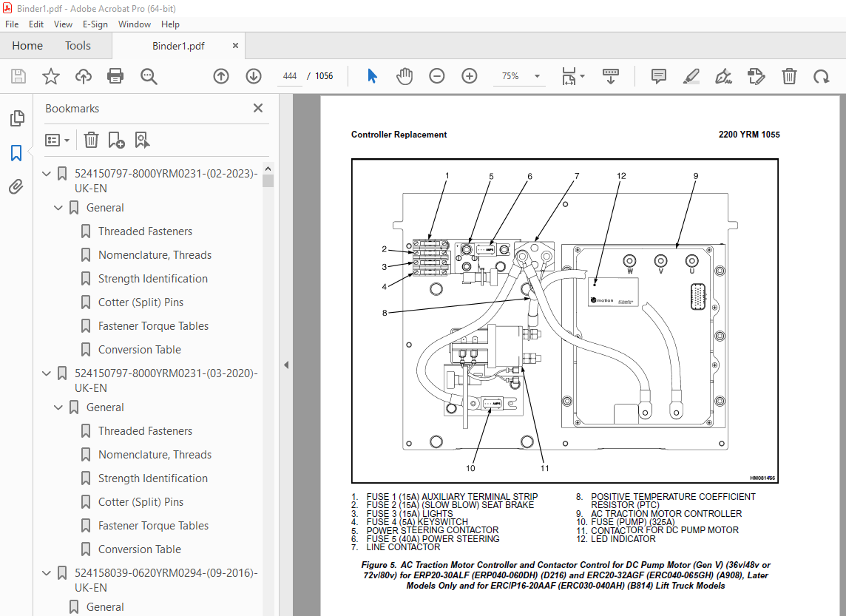This screenshot has height=616, width=846.
Task: Close the Bookmarks panel
Action: pos(258,109)
